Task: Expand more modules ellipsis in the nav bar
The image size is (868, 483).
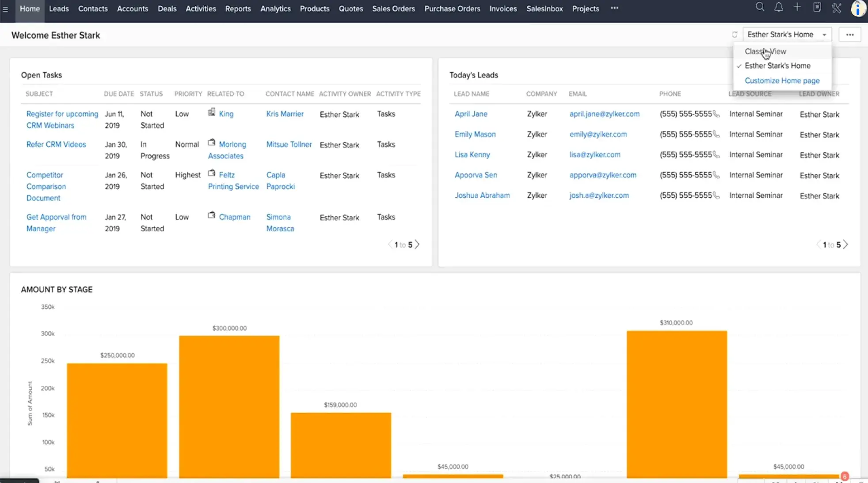Action: pyautogui.click(x=614, y=8)
